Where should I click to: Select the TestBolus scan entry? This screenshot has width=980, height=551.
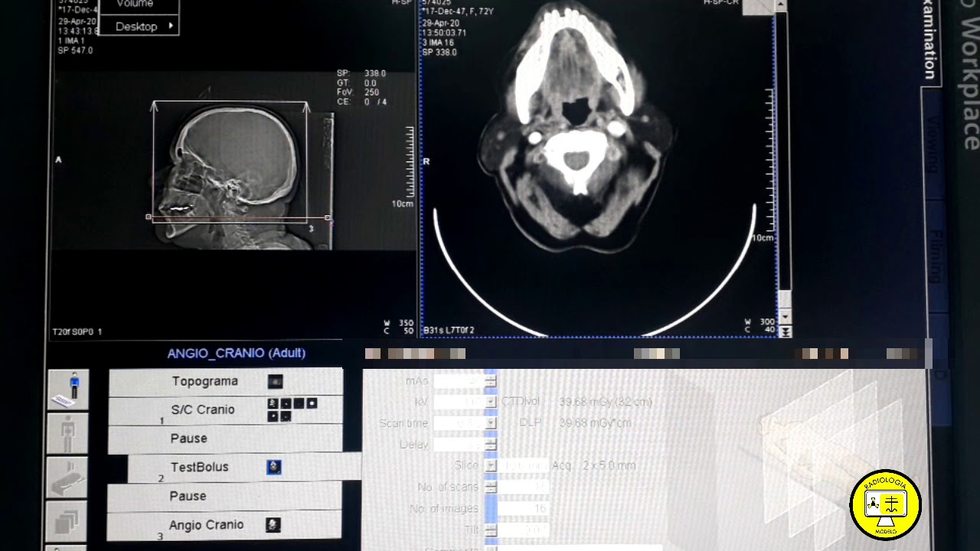pyautogui.click(x=243, y=468)
